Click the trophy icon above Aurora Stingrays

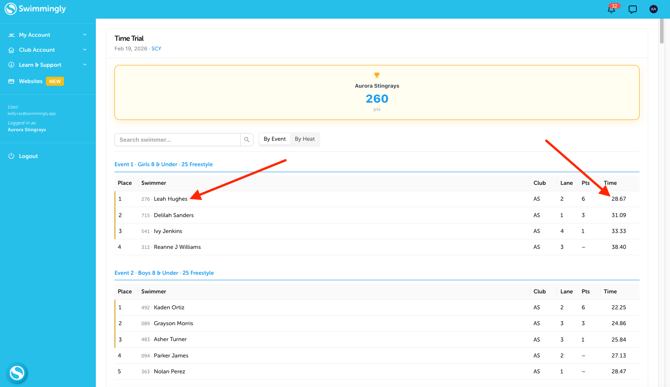click(x=377, y=75)
